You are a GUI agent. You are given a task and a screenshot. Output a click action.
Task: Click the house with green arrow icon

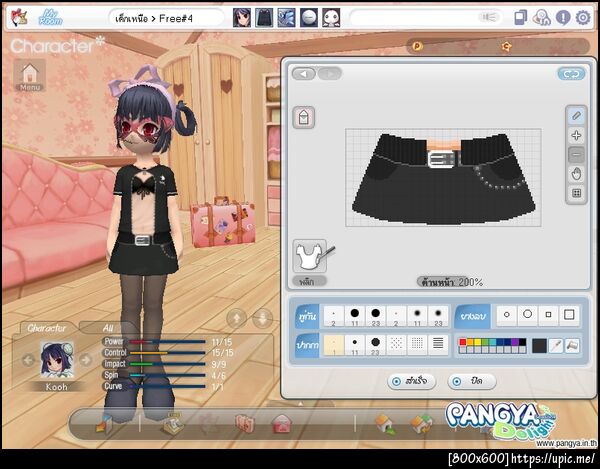[385, 424]
